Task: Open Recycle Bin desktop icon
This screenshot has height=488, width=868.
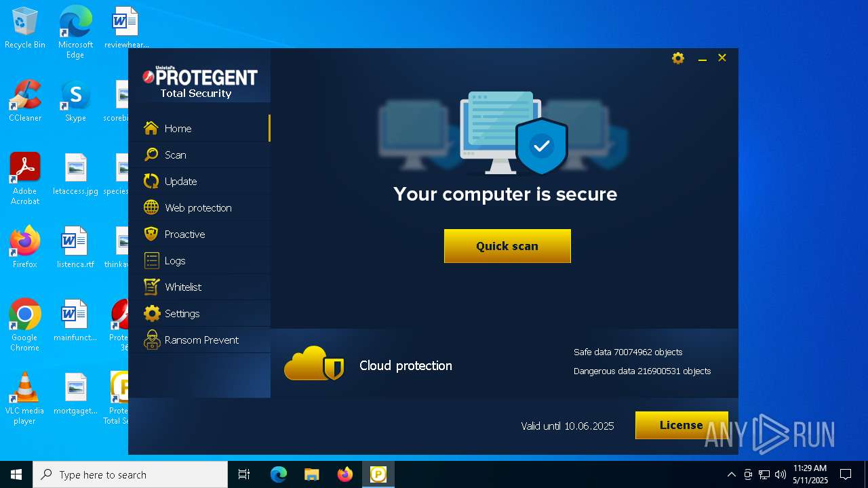Action: point(25,28)
